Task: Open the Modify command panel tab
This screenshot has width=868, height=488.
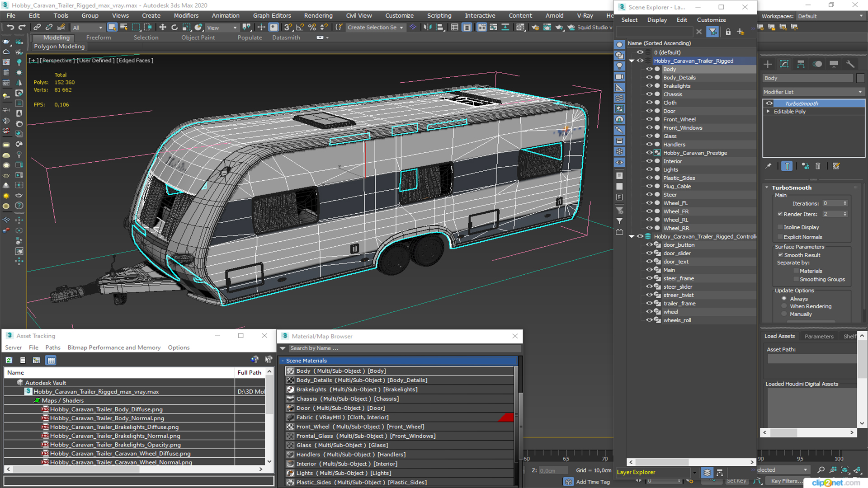Action: pyautogui.click(x=784, y=64)
